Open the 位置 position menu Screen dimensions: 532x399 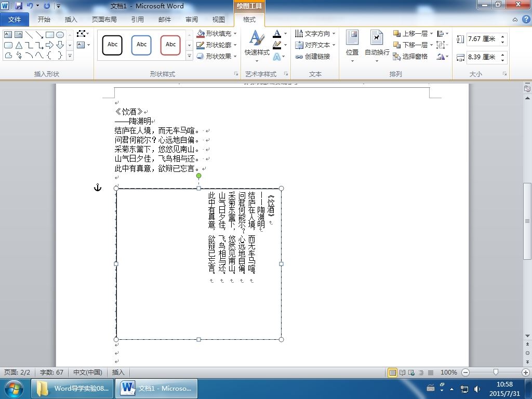(x=352, y=47)
